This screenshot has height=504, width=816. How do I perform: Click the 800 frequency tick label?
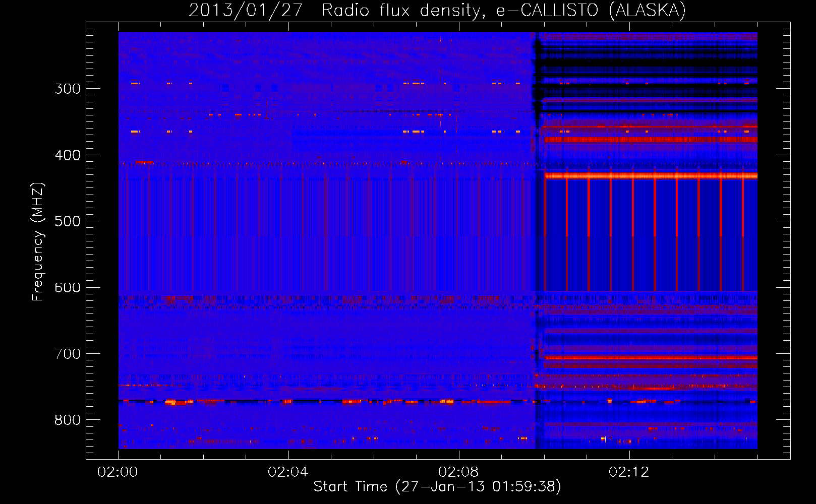pyautogui.click(x=68, y=420)
